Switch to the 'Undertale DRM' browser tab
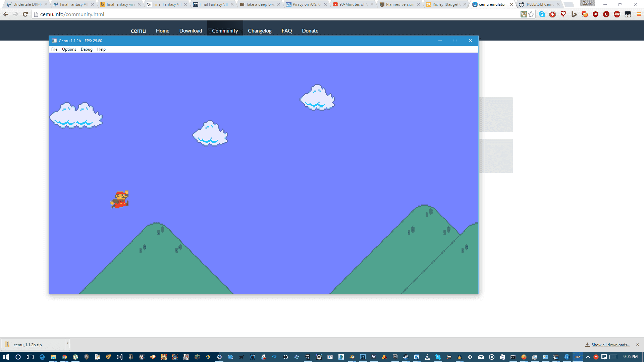644x362 pixels. coord(27,4)
